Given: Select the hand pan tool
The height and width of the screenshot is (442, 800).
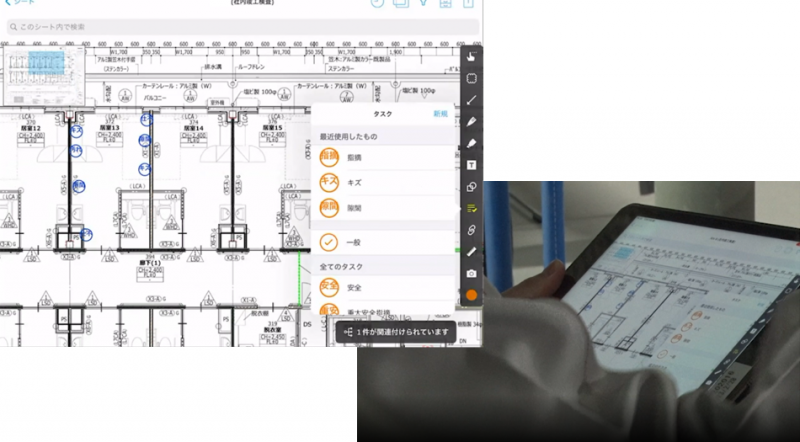Looking at the screenshot, I should (x=471, y=57).
